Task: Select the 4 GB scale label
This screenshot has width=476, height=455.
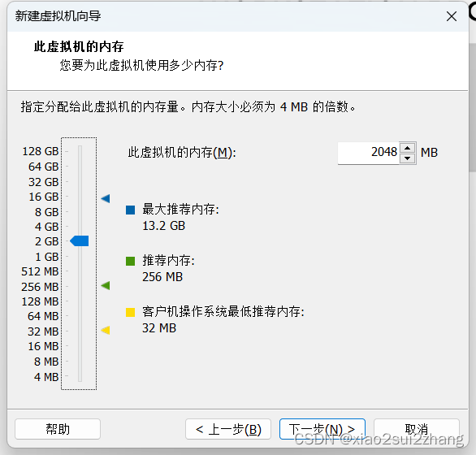Action: 46,227
